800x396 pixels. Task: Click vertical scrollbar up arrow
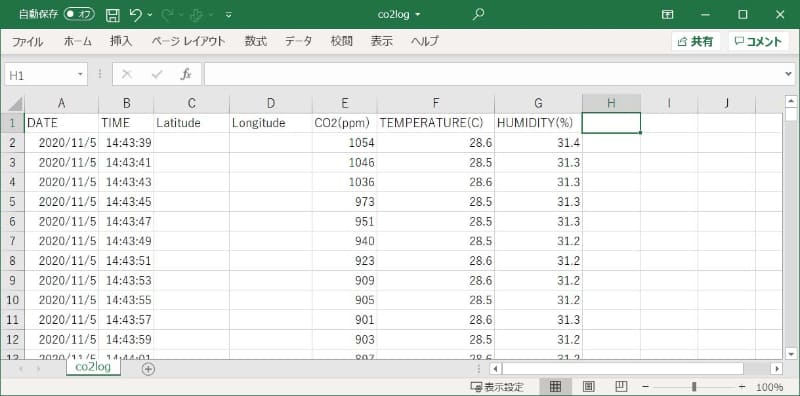[791, 101]
